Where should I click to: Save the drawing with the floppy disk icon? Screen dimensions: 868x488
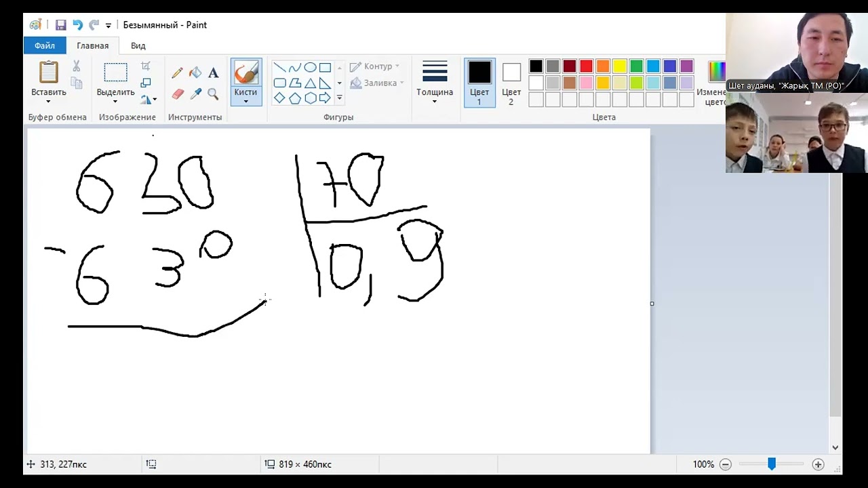pyautogui.click(x=61, y=25)
